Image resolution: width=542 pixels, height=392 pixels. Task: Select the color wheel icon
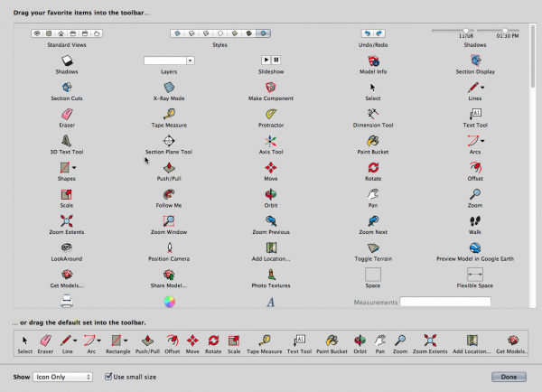click(x=170, y=302)
